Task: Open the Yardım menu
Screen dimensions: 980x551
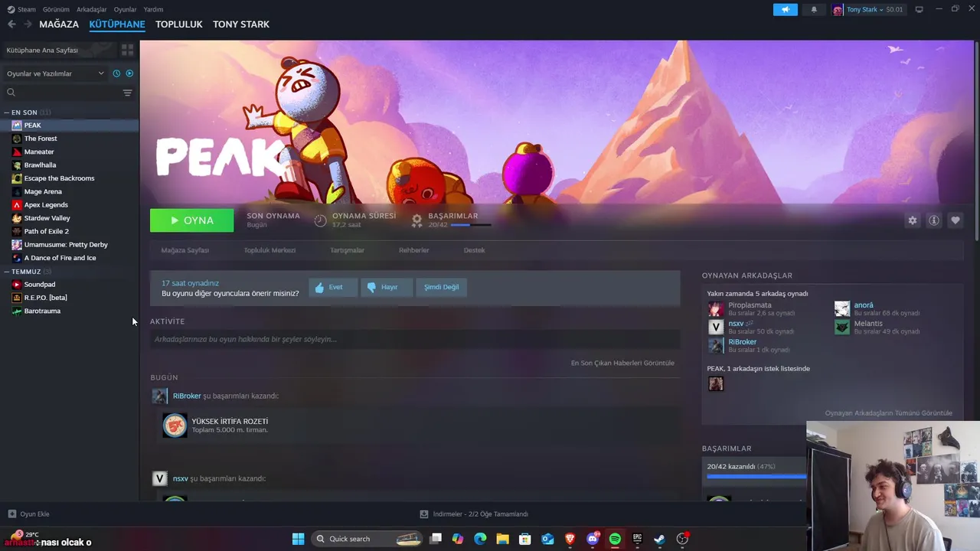Action: pos(153,9)
